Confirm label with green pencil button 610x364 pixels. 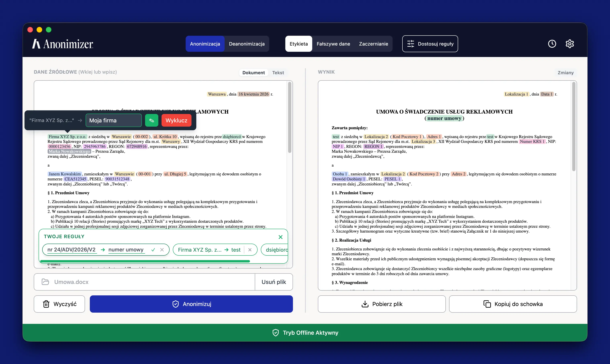(x=151, y=120)
